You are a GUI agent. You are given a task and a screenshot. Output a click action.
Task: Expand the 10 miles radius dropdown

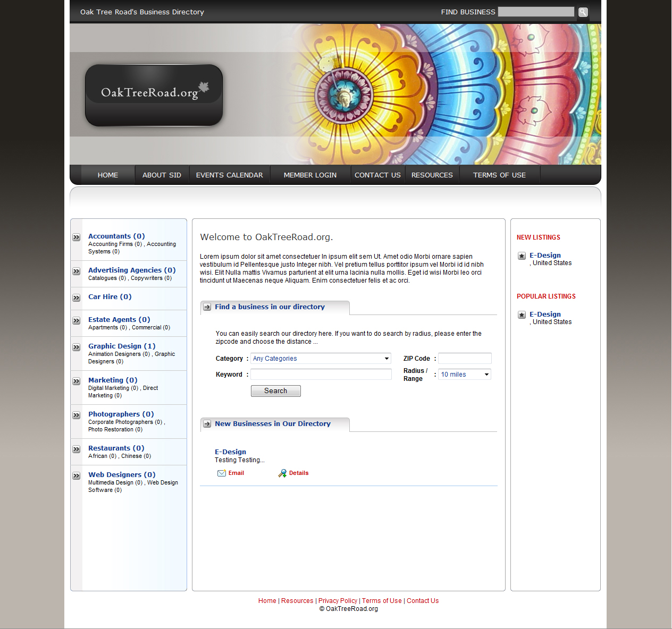464,375
